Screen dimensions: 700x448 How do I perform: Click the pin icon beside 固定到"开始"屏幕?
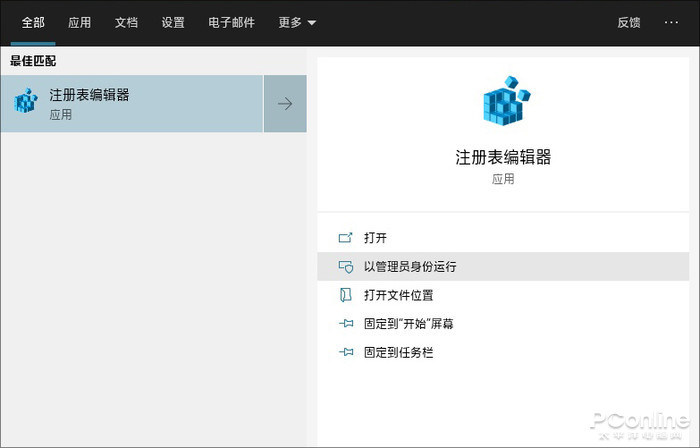(x=346, y=324)
